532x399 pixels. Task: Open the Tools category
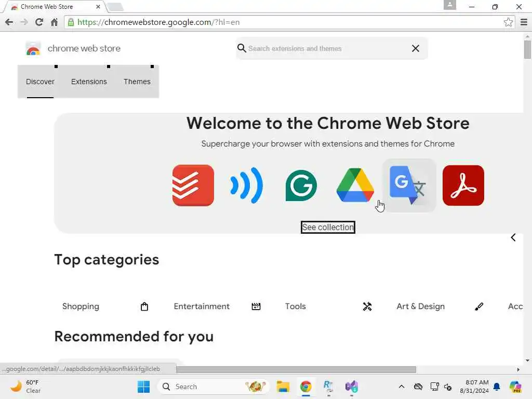click(295, 307)
